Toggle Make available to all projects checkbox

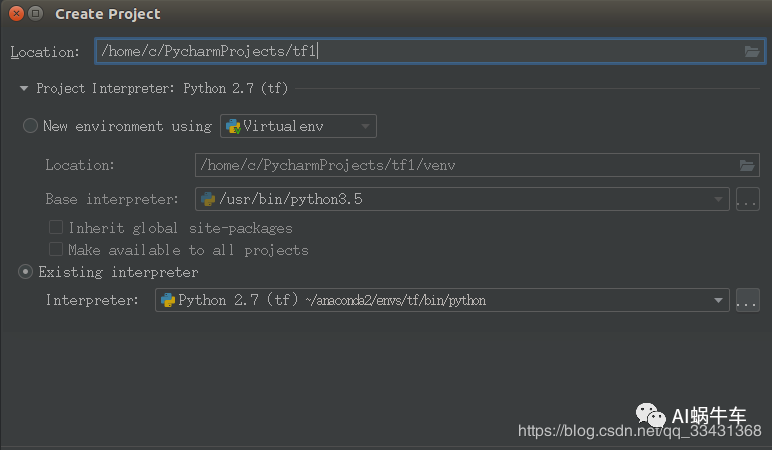(56, 249)
